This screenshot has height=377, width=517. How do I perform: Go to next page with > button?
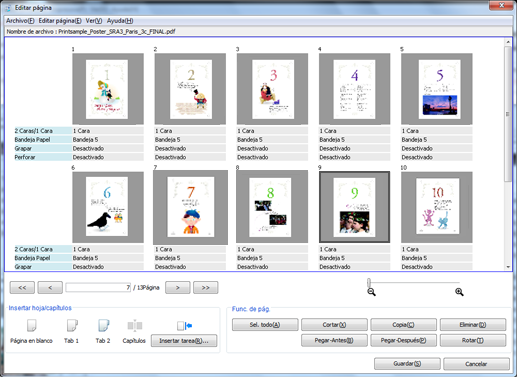(178, 288)
